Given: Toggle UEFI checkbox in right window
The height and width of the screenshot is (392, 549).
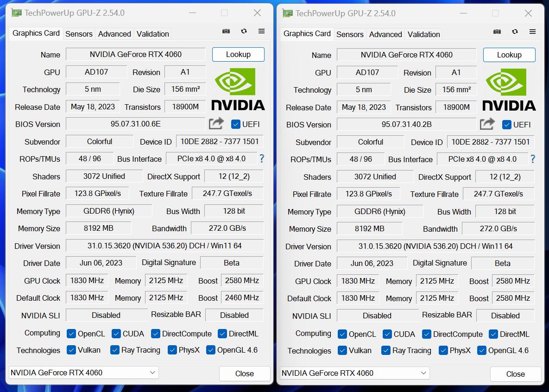Looking at the screenshot, I should click(x=507, y=125).
